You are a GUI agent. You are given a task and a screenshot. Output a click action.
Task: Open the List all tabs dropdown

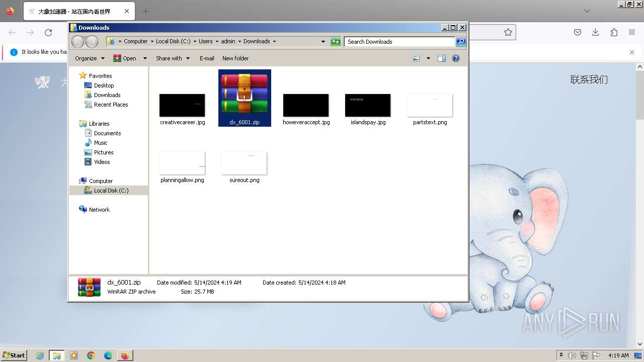pos(587,11)
